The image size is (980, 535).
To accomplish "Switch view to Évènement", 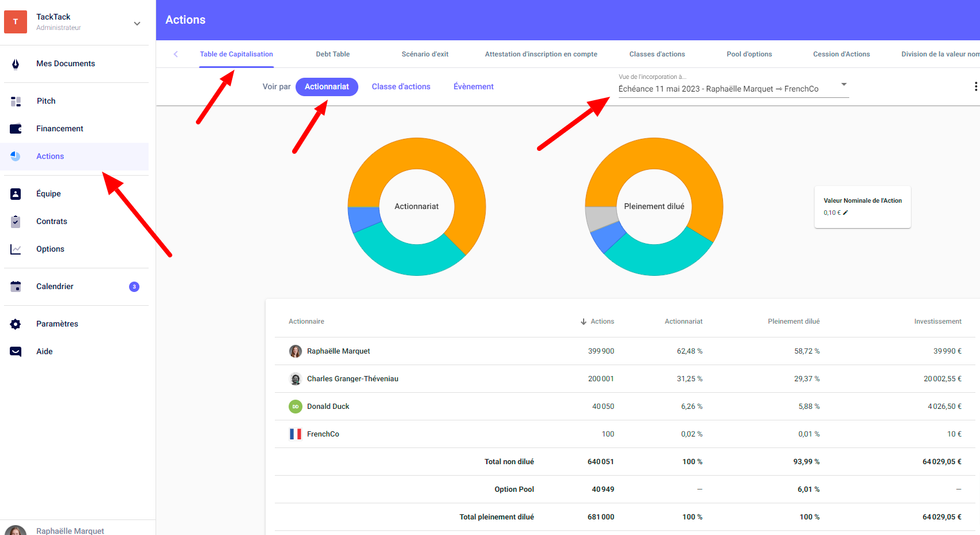I will pos(473,87).
